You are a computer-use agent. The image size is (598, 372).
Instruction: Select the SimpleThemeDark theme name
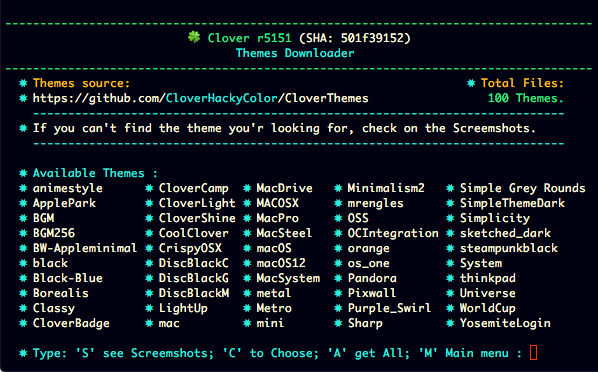click(x=512, y=203)
